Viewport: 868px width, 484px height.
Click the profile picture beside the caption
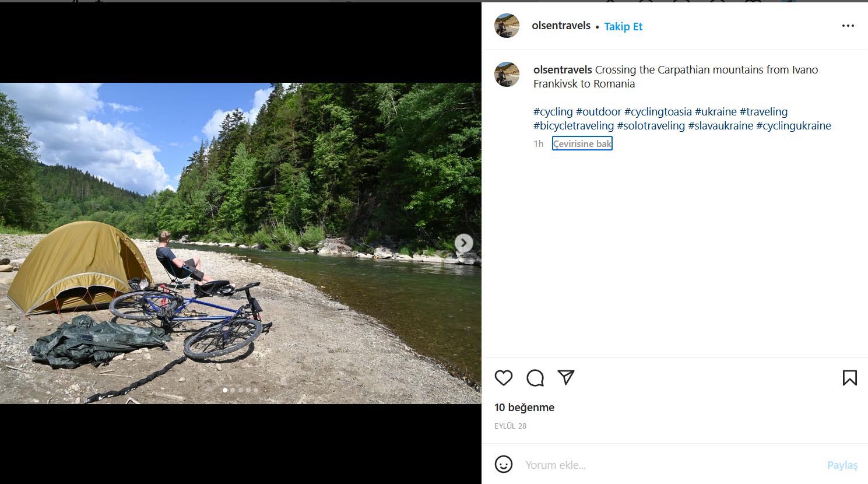507,75
